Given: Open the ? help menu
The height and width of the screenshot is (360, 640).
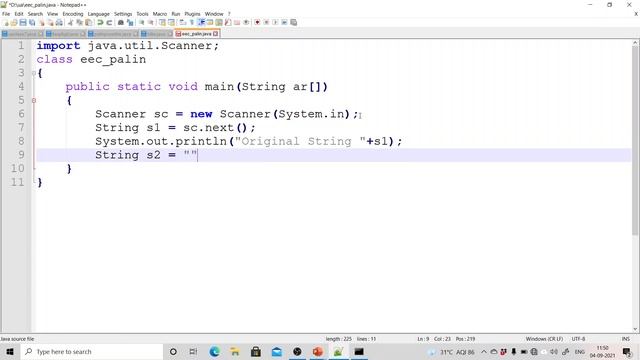Looking at the screenshot, I should click(x=229, y=14).
